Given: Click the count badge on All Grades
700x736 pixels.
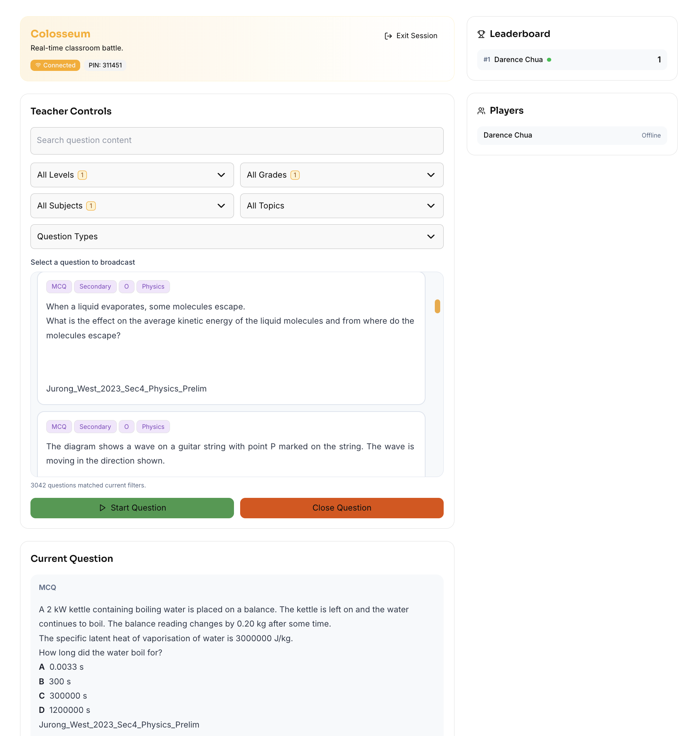Looking at the screenshot, I should pos(295,175).
